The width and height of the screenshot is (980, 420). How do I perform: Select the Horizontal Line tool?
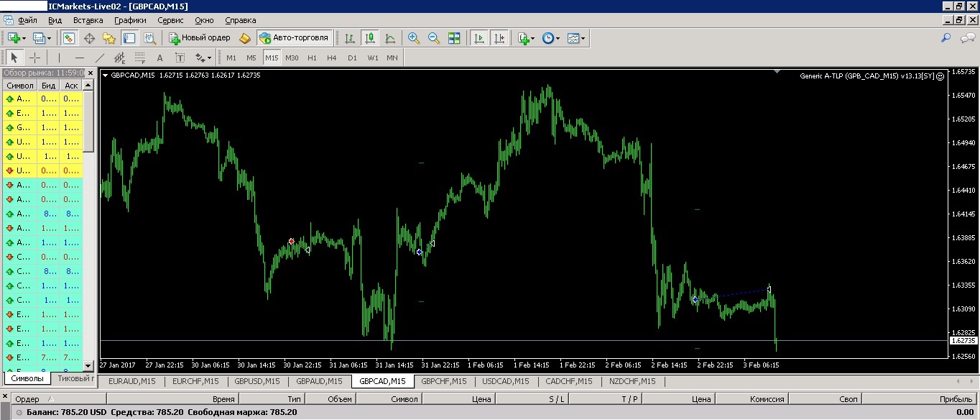coord(79,58)
